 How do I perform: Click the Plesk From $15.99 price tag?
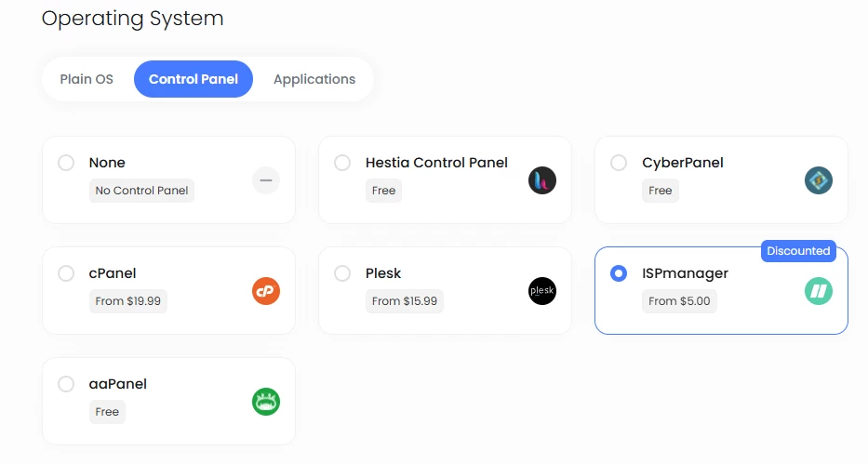pyautogui.click(x=405, y=301)
